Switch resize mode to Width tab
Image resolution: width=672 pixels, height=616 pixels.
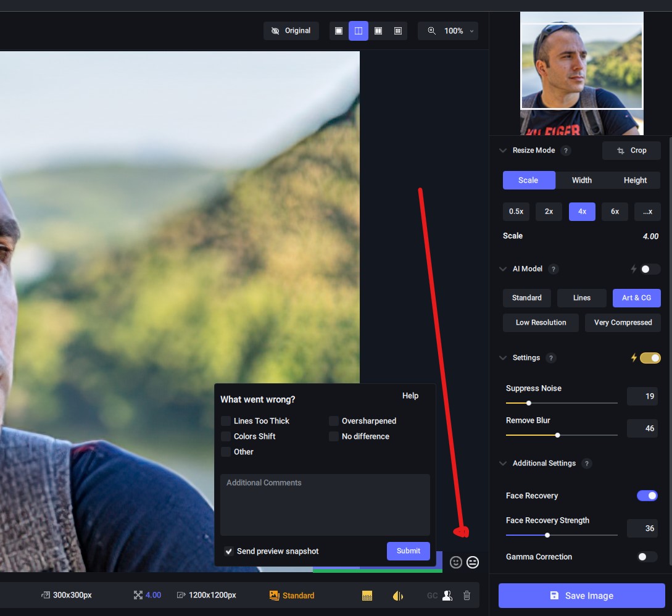581,180
